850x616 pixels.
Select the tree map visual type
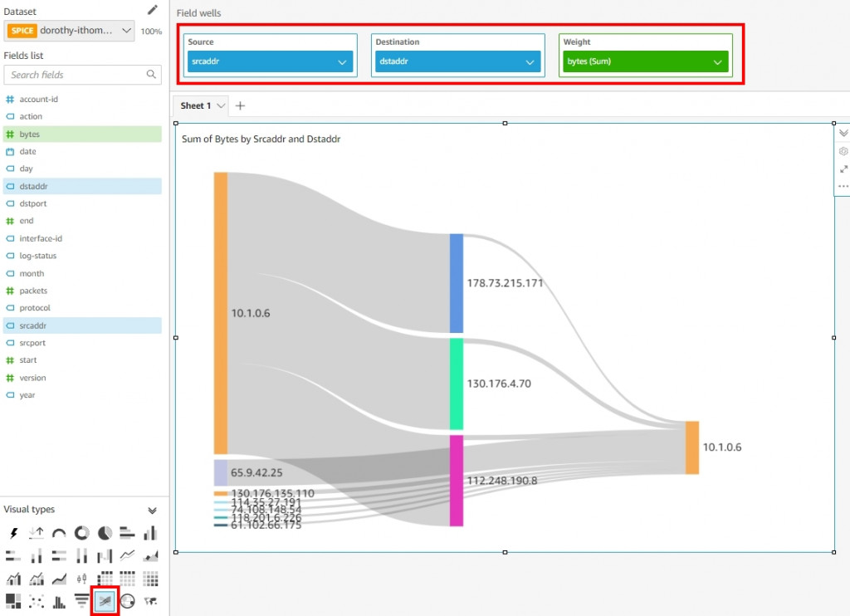point(13,601)
